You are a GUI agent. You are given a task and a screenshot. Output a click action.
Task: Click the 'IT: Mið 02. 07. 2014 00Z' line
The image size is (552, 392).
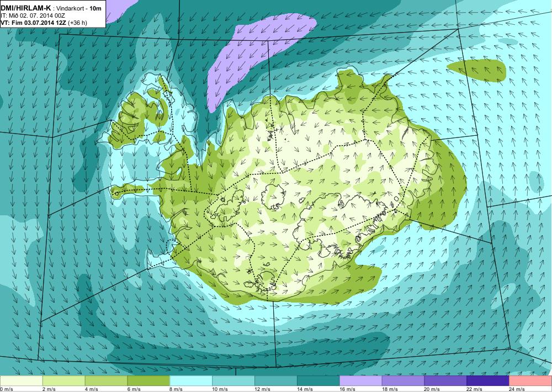click(x=33, y=16)
